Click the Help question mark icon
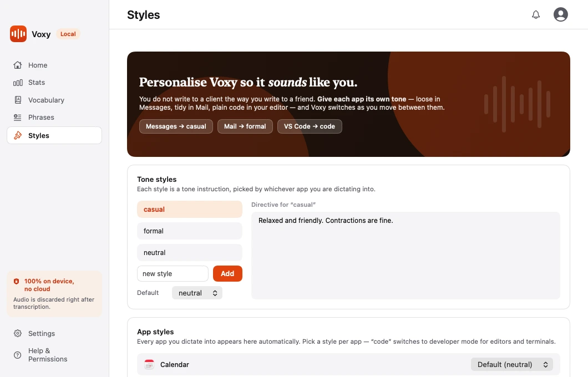 pyautogui.click(x=18, y=355)
